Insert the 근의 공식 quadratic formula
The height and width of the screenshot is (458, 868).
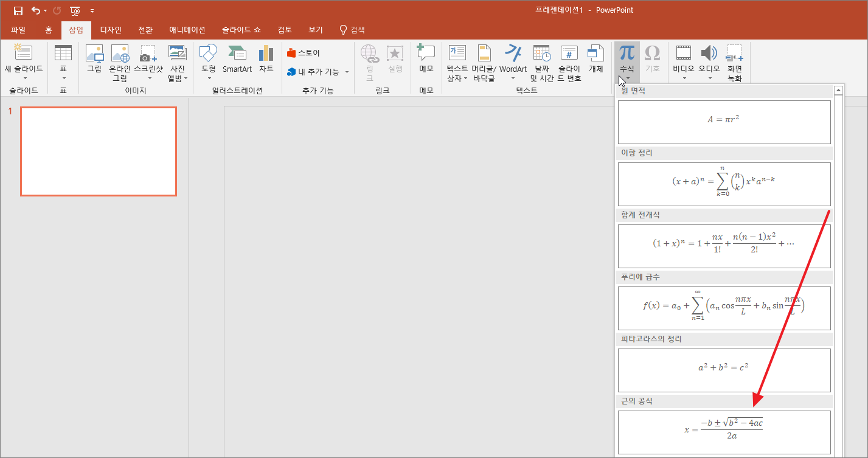[724, 432]
